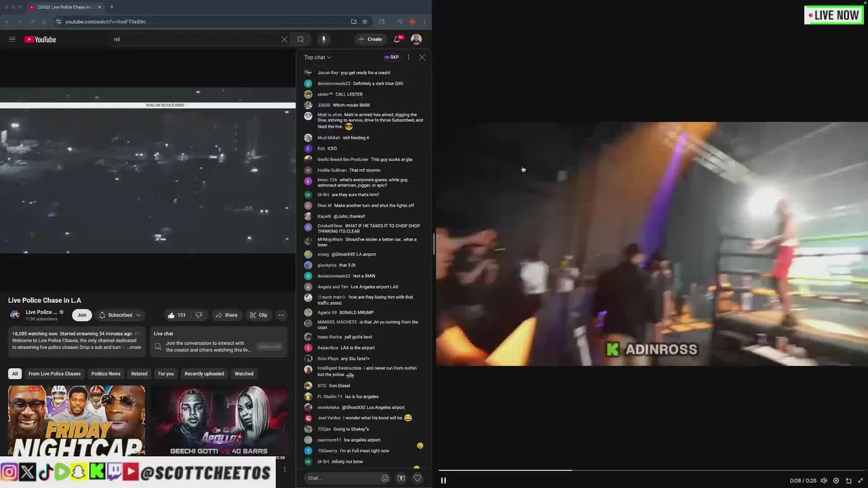Screen dimensions: 868x488
Task: Like the video with 151 likes
Action: 176,314
